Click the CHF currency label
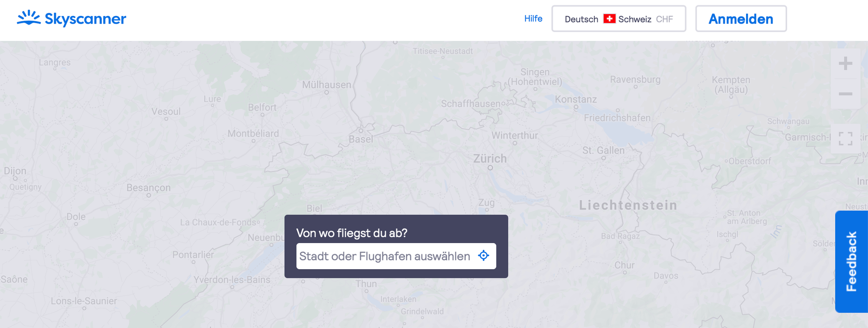Image resolution: width=868 pixels, height=328 pixels. pos(664,19)
